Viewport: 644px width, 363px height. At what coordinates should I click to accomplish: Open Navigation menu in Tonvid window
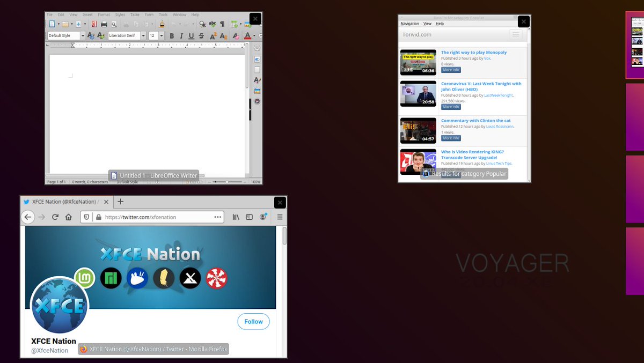(x=409, y=24)
